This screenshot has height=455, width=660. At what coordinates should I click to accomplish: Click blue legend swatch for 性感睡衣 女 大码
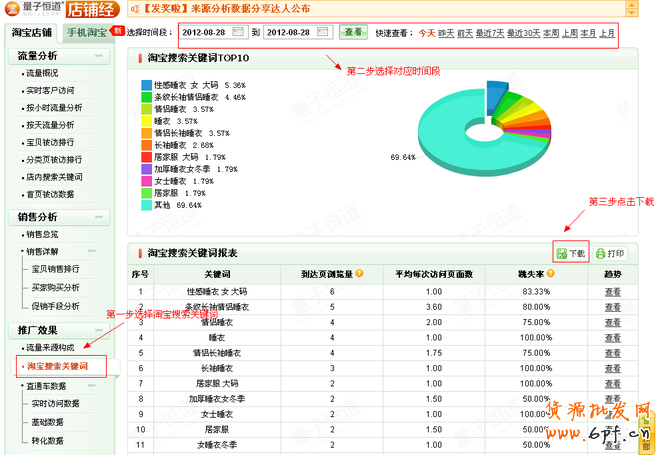coord(146,85)
